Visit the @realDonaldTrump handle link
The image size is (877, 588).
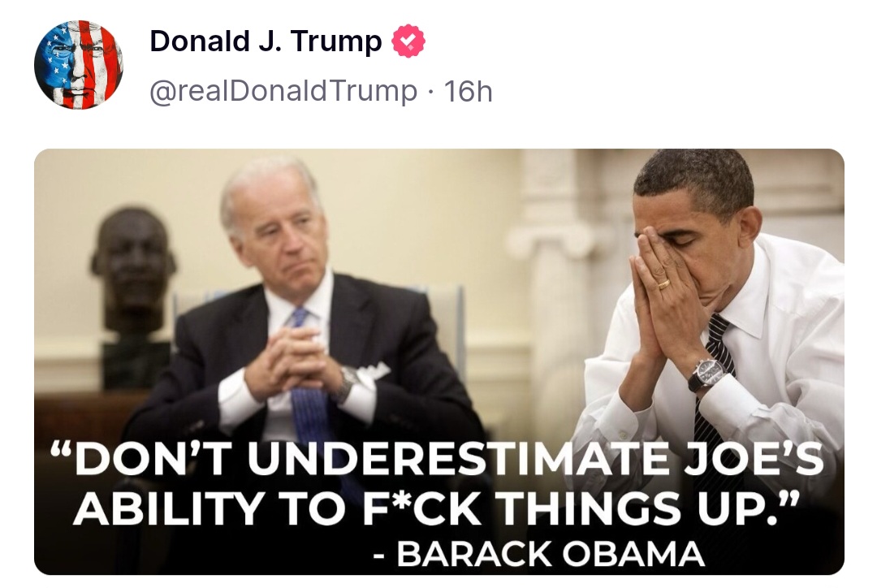click(283, 91)
